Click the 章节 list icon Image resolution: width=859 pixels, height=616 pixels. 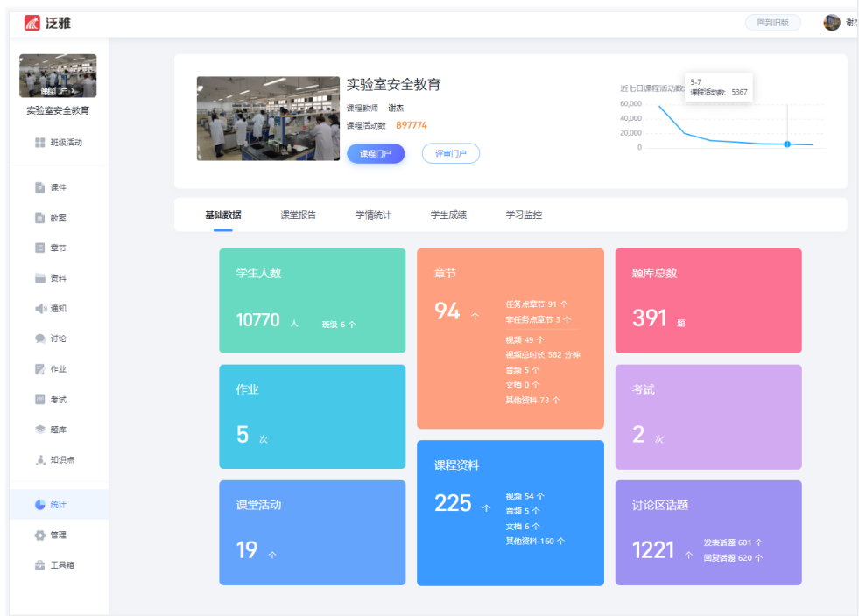point(39,248)
